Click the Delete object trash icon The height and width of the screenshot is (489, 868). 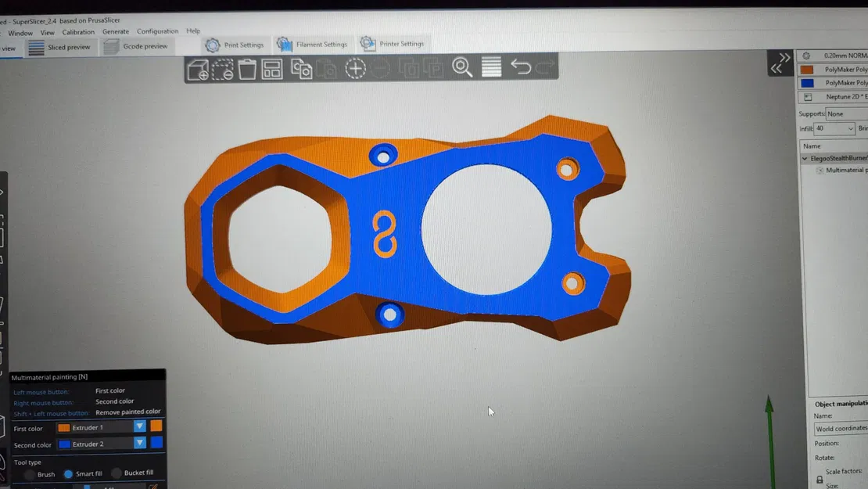(x=247, y=70)
